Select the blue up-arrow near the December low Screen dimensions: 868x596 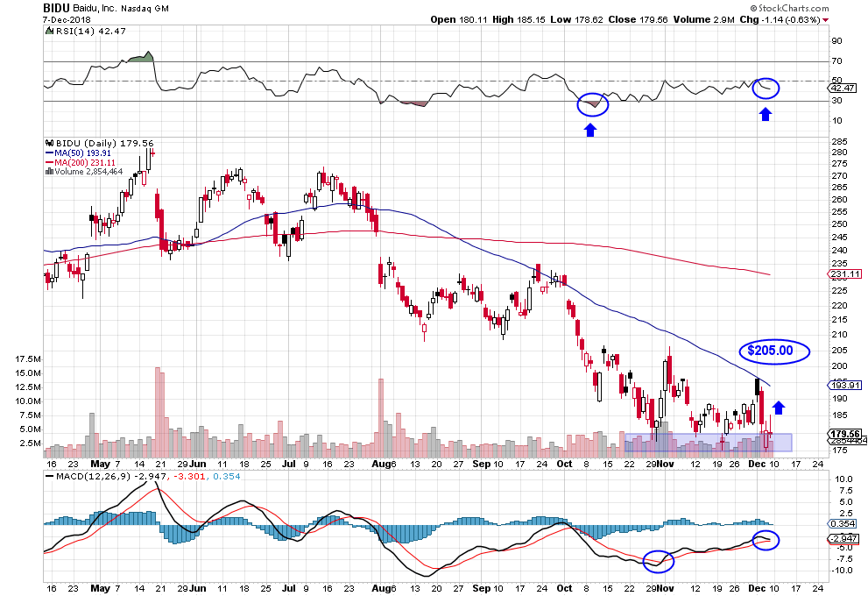click(778, 406)
